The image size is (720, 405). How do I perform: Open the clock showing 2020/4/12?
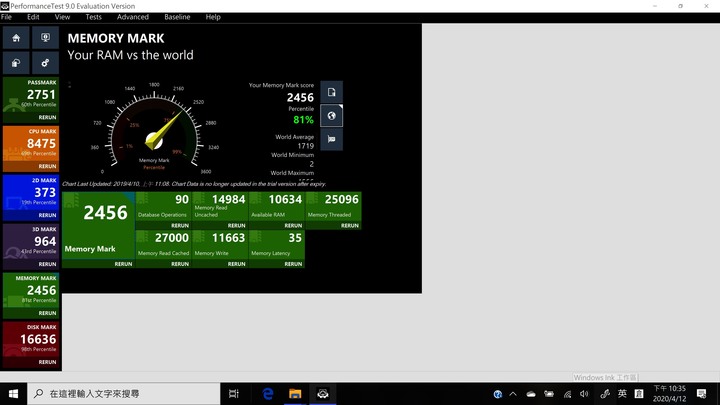(670, 394)
